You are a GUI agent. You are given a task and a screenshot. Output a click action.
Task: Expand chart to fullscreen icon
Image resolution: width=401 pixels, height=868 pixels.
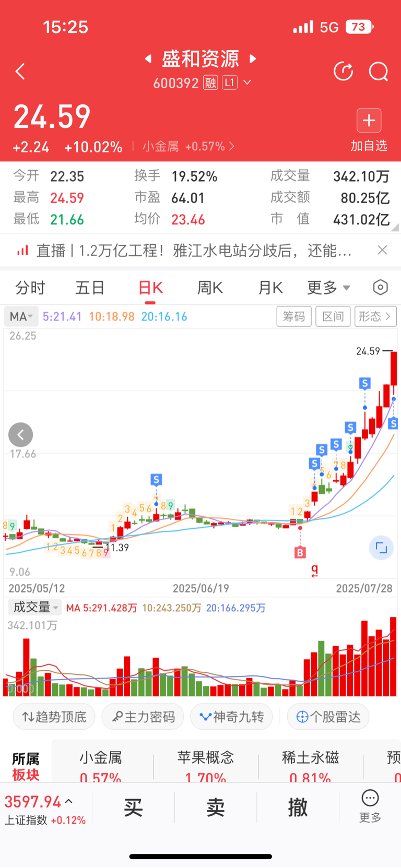(381, 548)
